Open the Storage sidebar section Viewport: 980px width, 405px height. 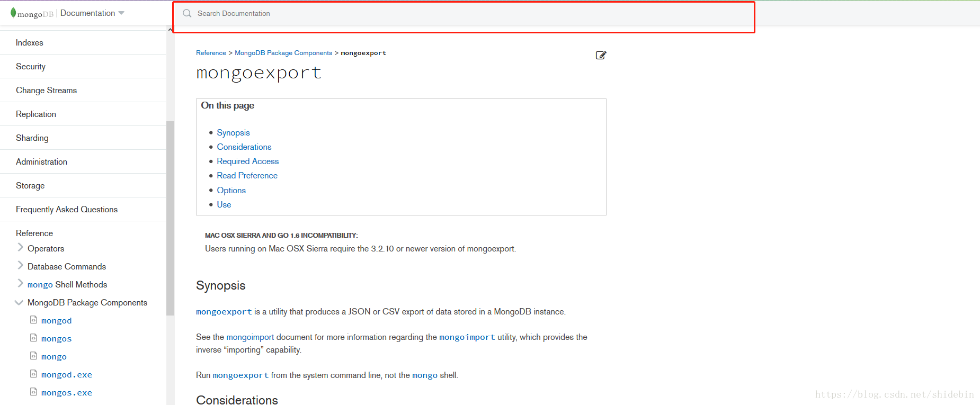pyautogui.click(x=30, y=186)
